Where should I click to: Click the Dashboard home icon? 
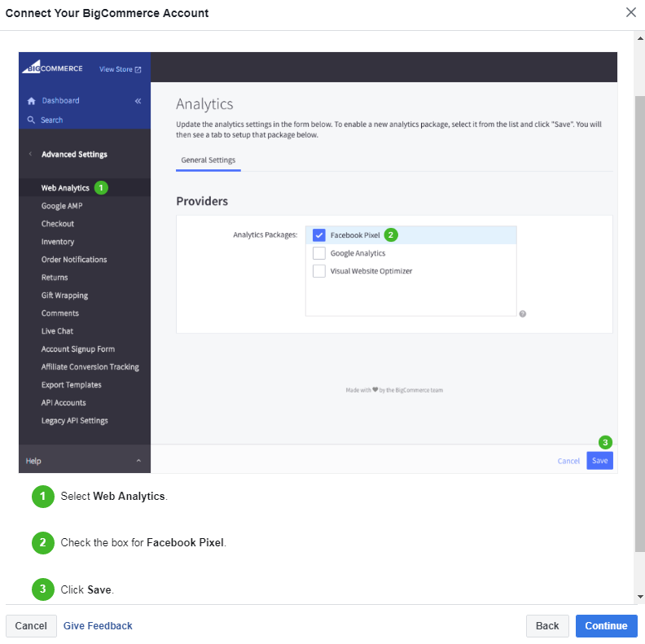tap(31, 101)
